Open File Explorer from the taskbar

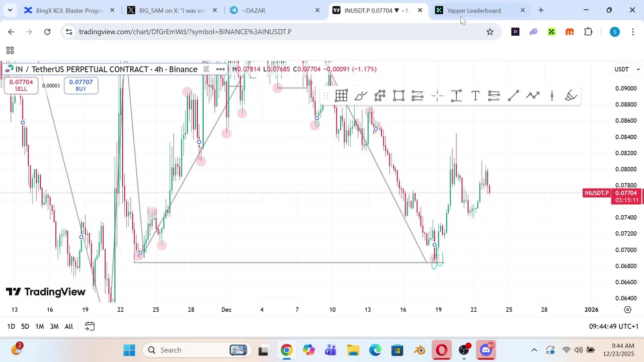[x=353, y=350]
